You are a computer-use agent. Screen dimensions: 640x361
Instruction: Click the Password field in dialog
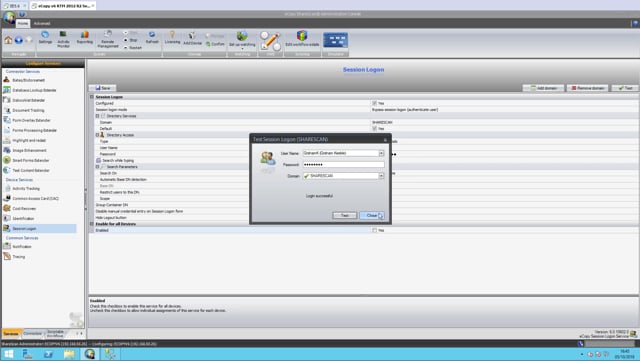coord(343,165)
